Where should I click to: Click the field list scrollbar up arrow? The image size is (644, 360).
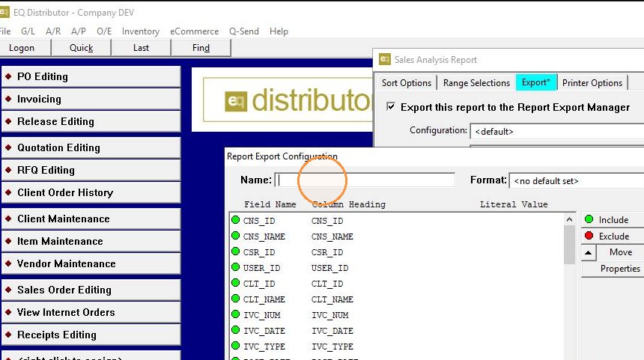click(569, 219)
